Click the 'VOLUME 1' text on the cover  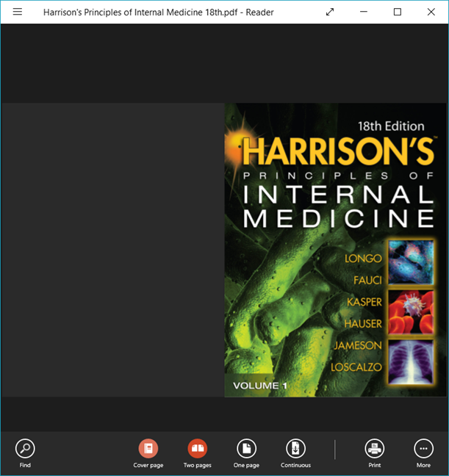(x=259, y=386)
